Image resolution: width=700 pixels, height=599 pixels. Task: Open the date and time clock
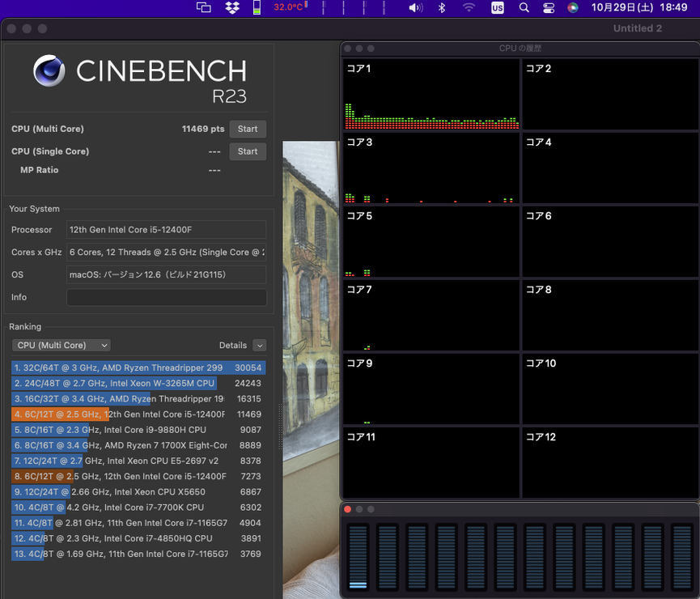638,7
